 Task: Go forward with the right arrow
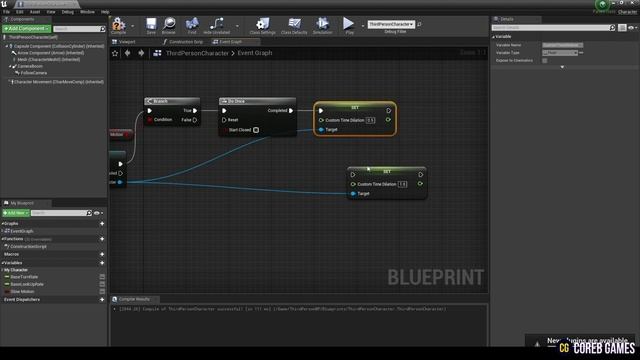pyautogui.click(x=141, y=53)
